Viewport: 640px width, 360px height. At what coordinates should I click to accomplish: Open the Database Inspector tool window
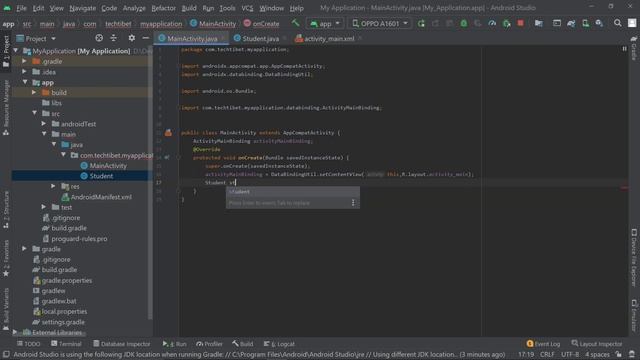(x=122, y=344)
